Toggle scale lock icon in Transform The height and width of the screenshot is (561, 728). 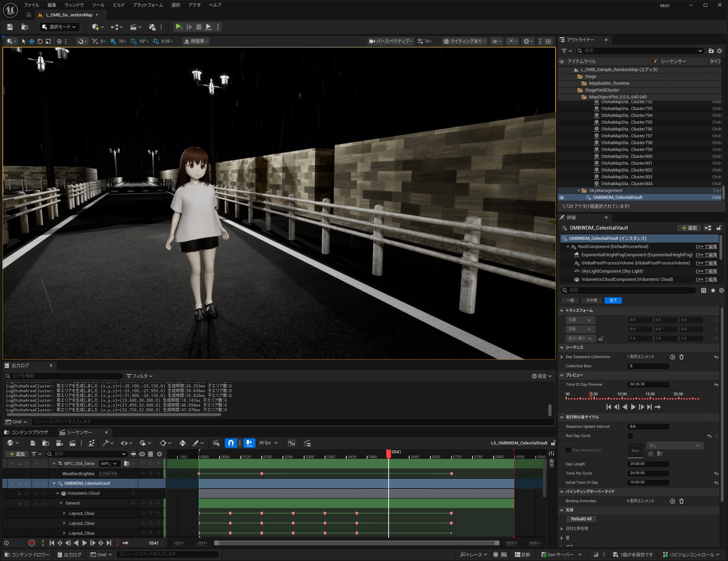tap(601, 338)
